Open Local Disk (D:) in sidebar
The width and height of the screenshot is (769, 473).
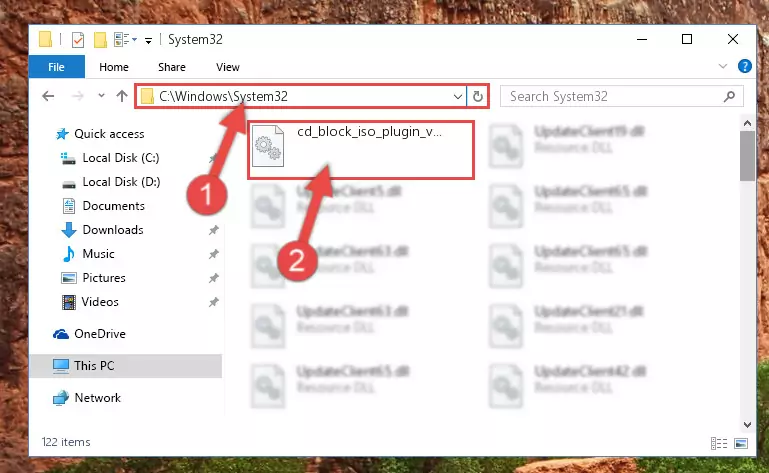coord(121,182)
